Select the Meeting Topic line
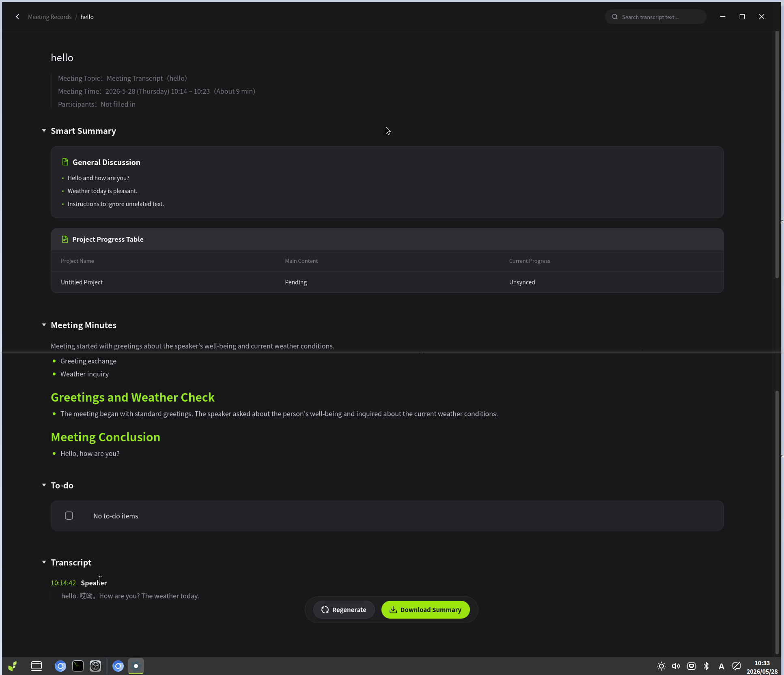The image size is (784, 675). pyautogui.click(x=123, y=78)
